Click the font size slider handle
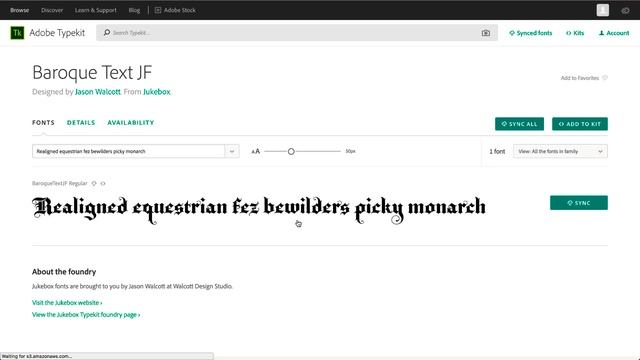640x360 pixels. point(291,151)
